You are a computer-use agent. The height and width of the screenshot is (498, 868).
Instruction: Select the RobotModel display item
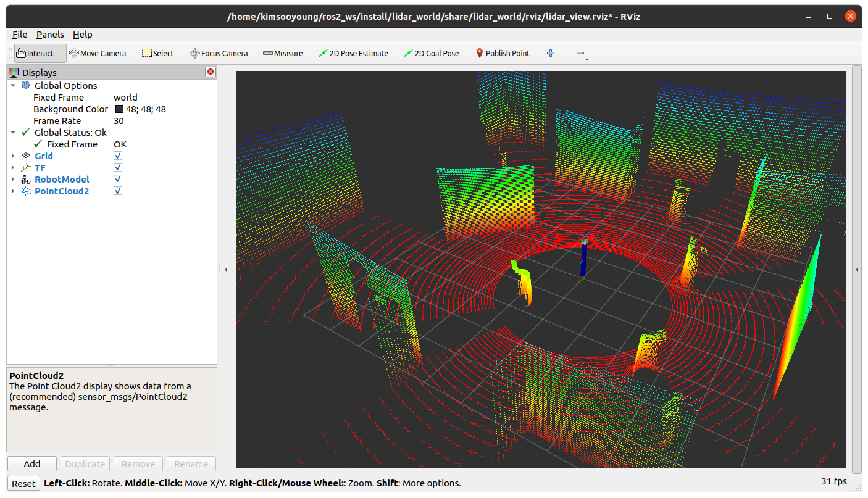coord(62,180)
